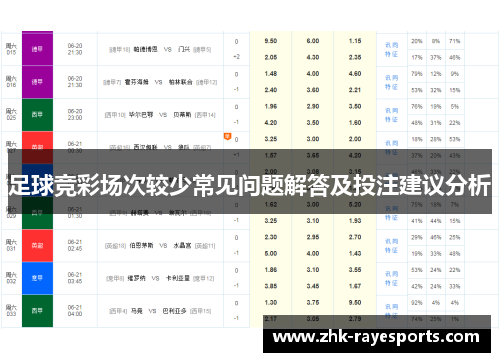Click the orange 单 badge beside 西汉姆联 match
The width and height of the screenshot is (500, 362).
(x=227, y=136)
